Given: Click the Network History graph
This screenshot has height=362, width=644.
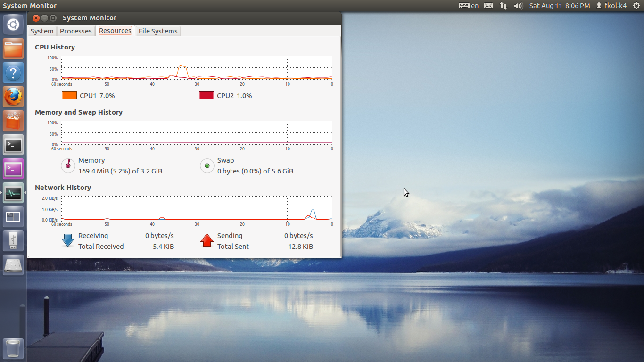Looking at the screenshot, I should point(197,208).
